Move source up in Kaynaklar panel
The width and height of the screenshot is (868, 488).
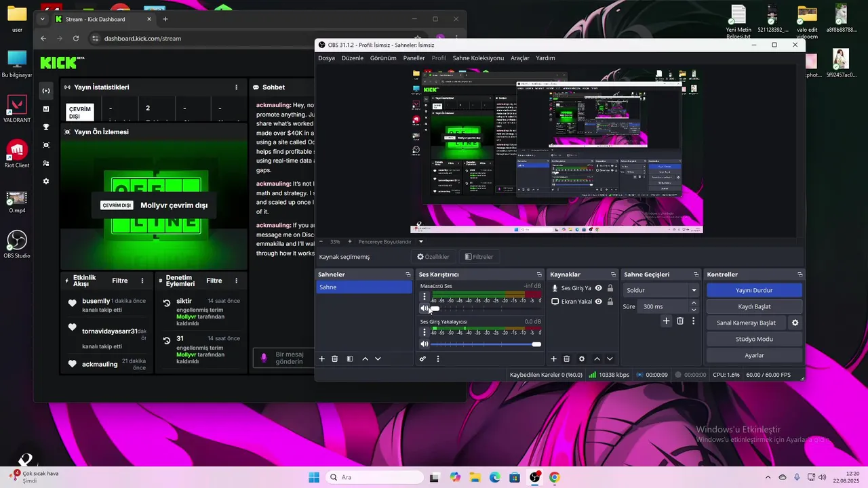597,359
